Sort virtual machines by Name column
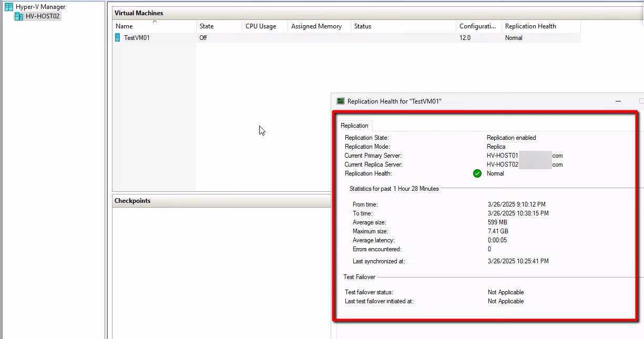The image size is (644, 339). tap(155, 26)
